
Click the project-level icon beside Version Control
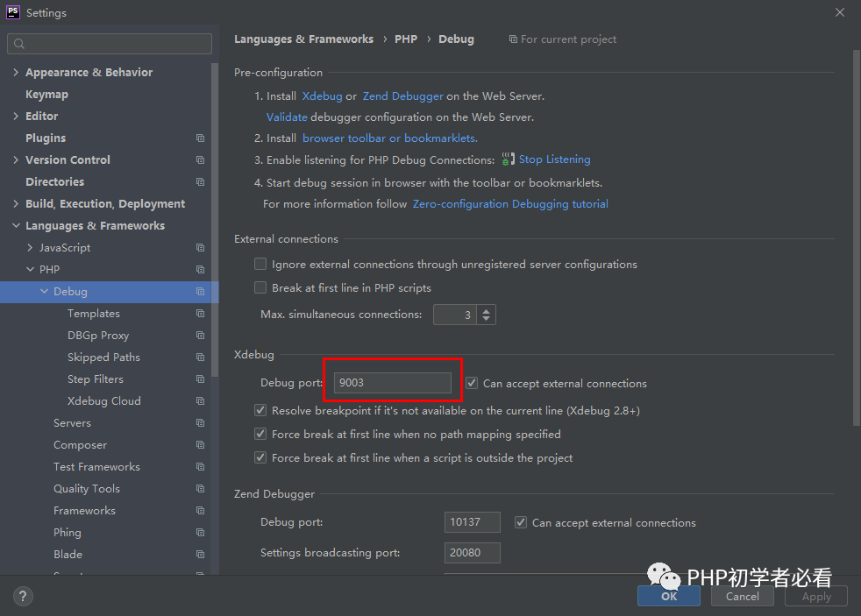coord(201,160)
